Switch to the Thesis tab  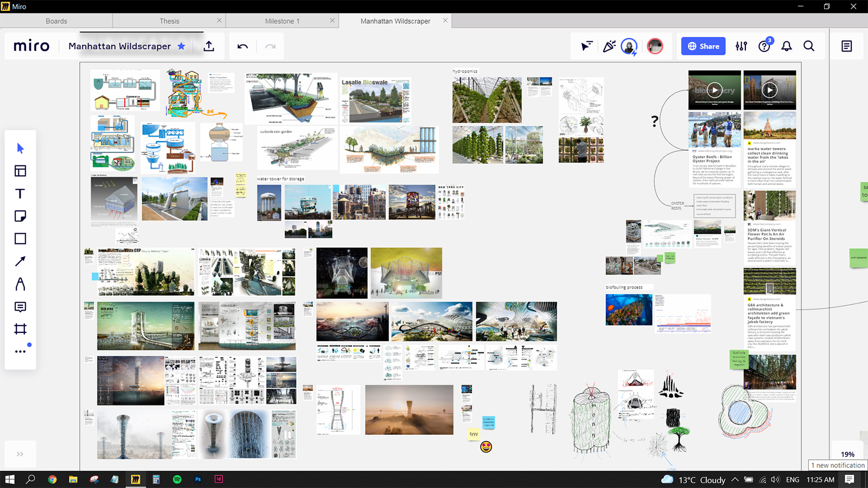coord(169,21)
